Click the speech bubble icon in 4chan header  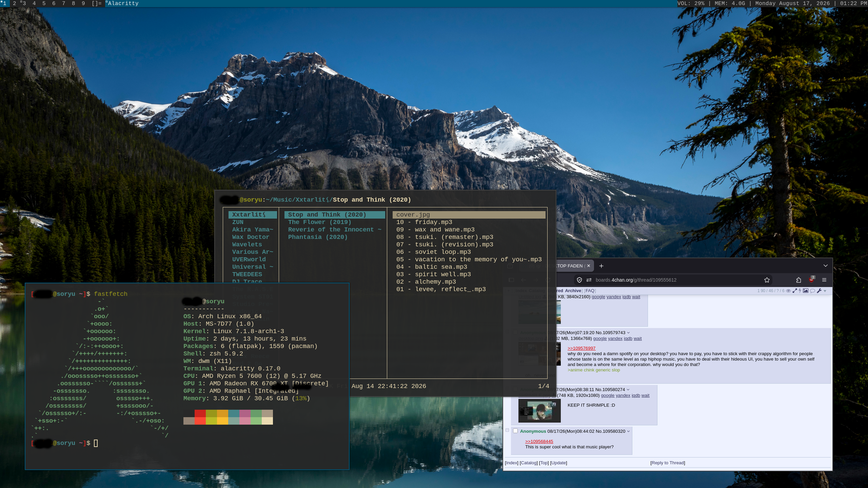pyautogui.click(x=812, y=291)
